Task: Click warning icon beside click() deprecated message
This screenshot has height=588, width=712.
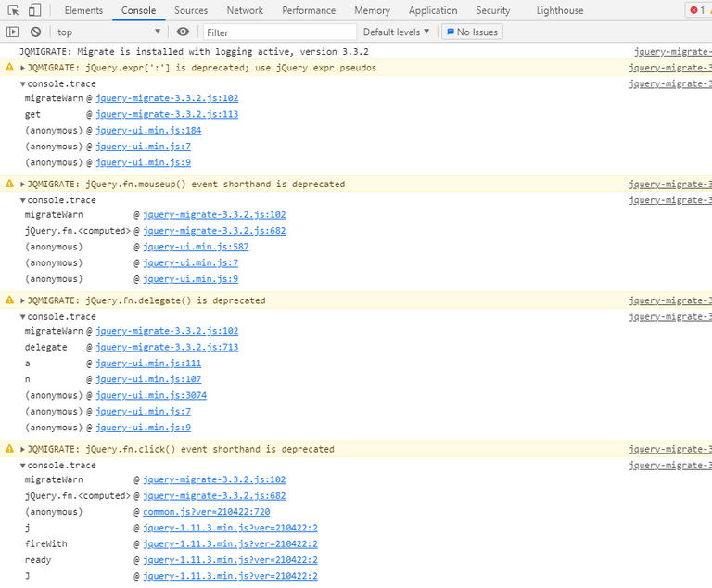Action: [x=9, y=449]
